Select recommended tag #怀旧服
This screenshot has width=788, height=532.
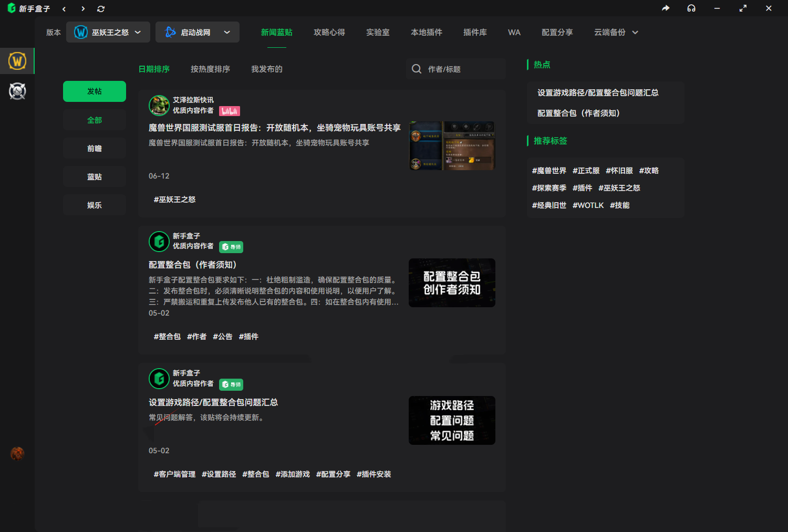click(619, 171)
